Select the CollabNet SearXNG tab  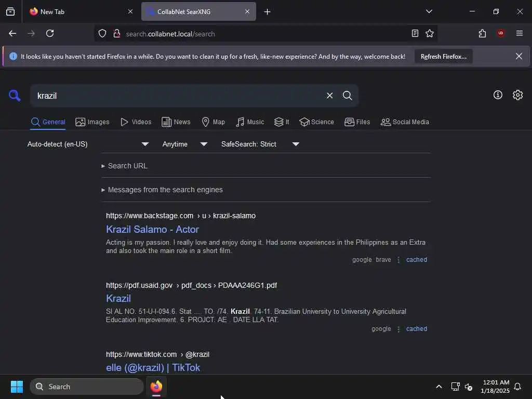(x=198, y=11)
